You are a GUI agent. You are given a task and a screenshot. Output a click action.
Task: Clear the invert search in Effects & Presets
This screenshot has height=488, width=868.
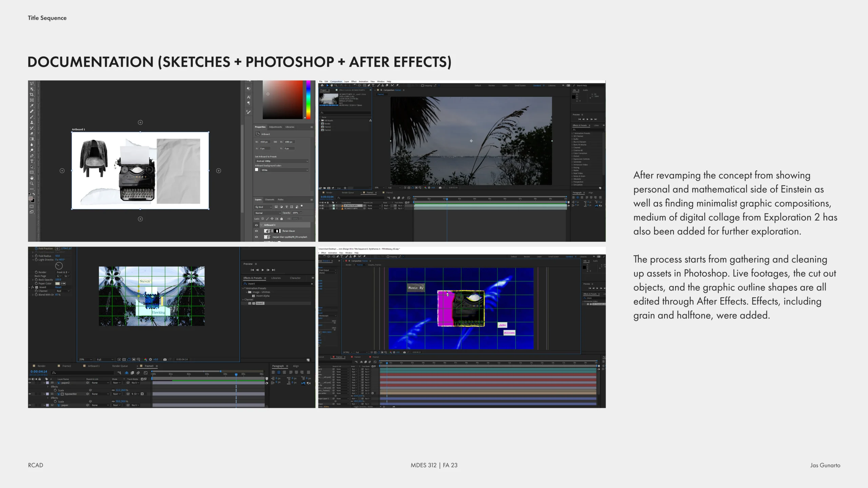312,284
